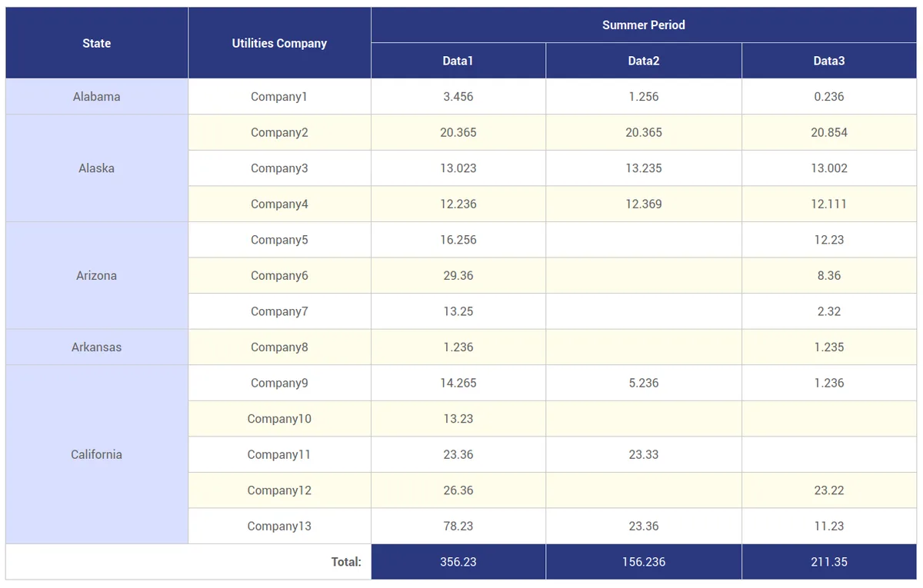Select the California state cell

click(x=97, y=454)
